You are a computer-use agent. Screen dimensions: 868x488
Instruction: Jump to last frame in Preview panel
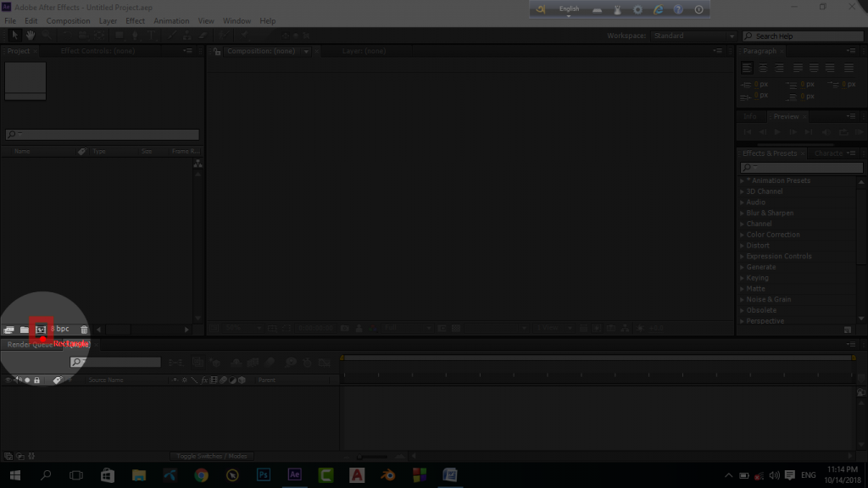[x=809, y=132]
